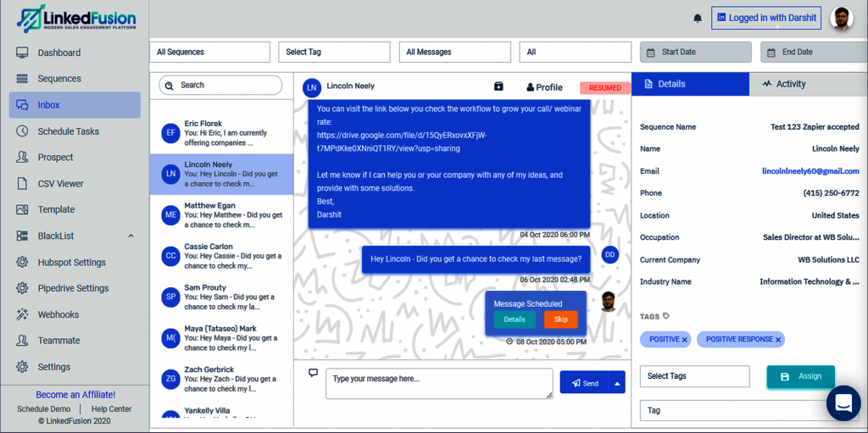This screenshot has height=433, width=868.
Task: Skip the scheduled message
Action: coord(561,319)
